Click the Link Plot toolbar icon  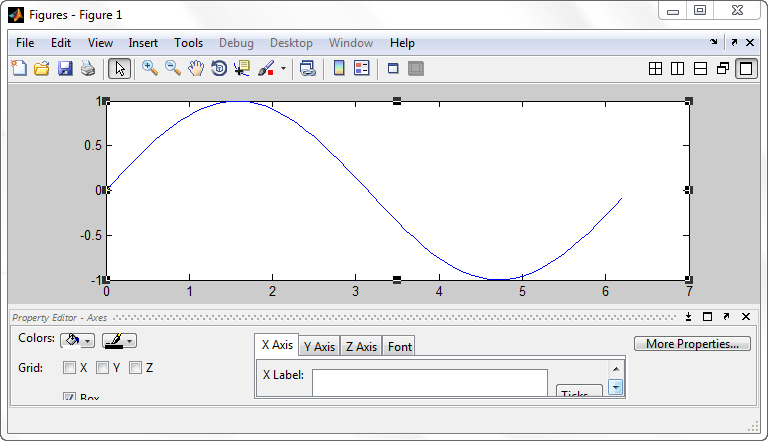pos(307,69)
